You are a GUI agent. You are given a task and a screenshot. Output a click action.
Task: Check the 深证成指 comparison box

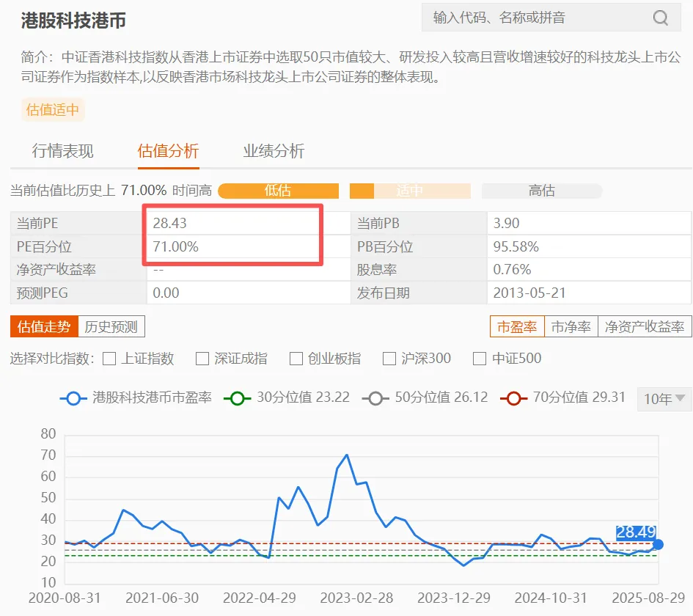pos(202,359)
